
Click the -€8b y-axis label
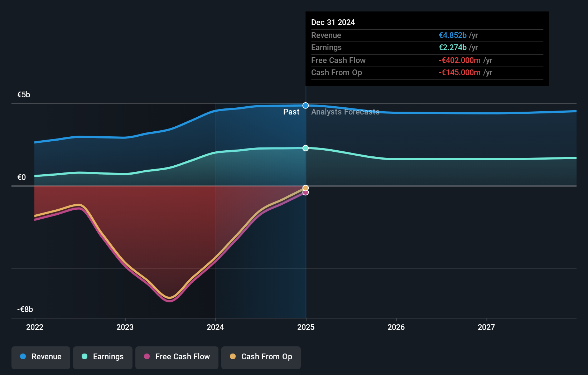[x=25, y=310]
